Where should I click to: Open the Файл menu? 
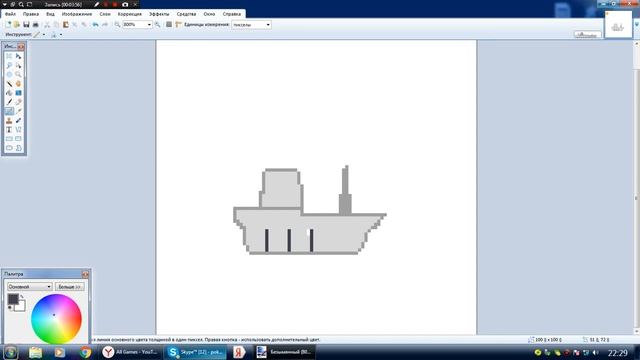[10, 14]
